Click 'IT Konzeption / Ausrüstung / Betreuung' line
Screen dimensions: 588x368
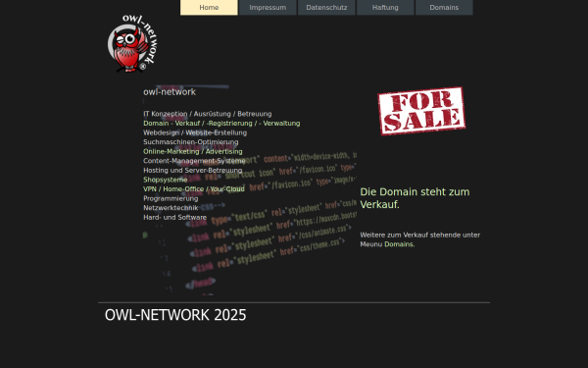(x=208, y=114)
